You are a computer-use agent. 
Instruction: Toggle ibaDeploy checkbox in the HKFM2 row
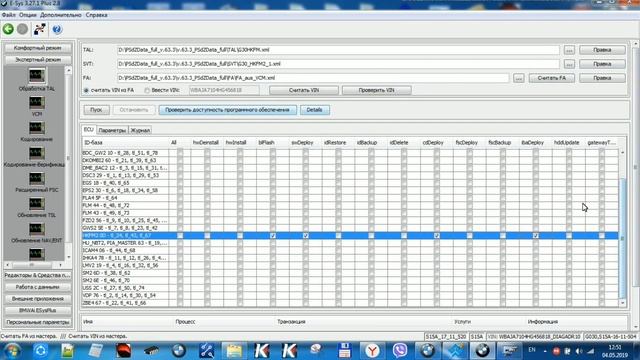[536, 236]
